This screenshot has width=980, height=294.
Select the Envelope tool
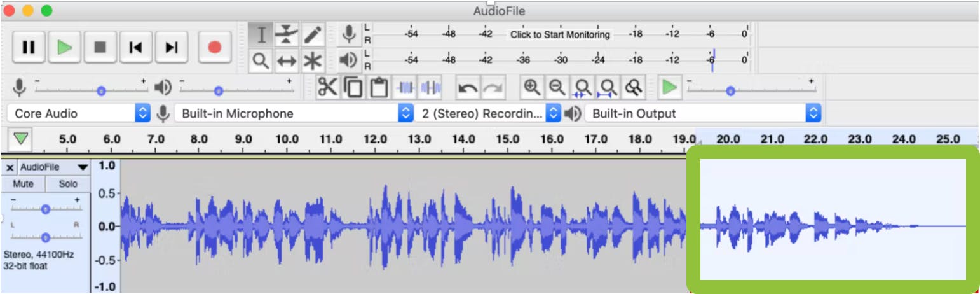(x=287, y=34)
